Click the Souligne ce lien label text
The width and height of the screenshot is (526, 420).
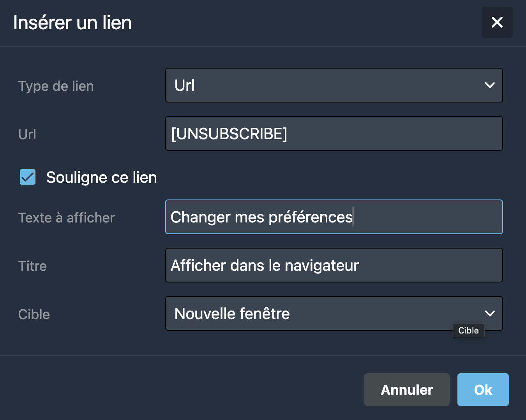101,178
